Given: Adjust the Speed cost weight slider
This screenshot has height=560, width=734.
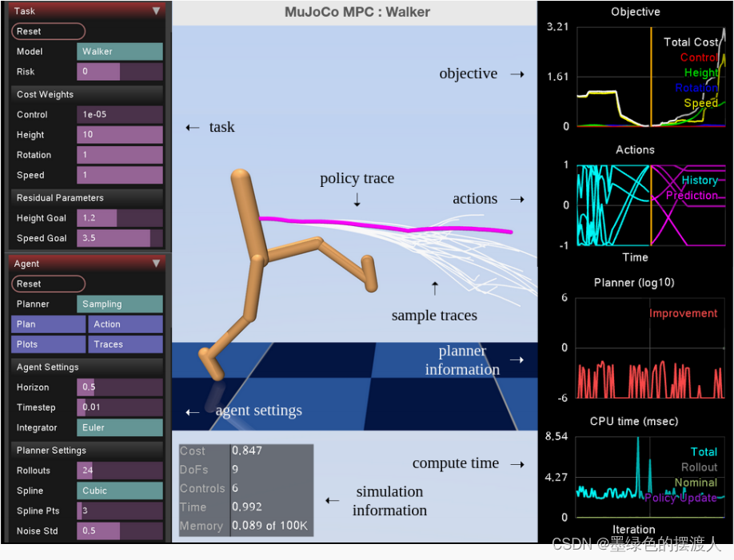Looking at the screenshot, I should (120, 175).
